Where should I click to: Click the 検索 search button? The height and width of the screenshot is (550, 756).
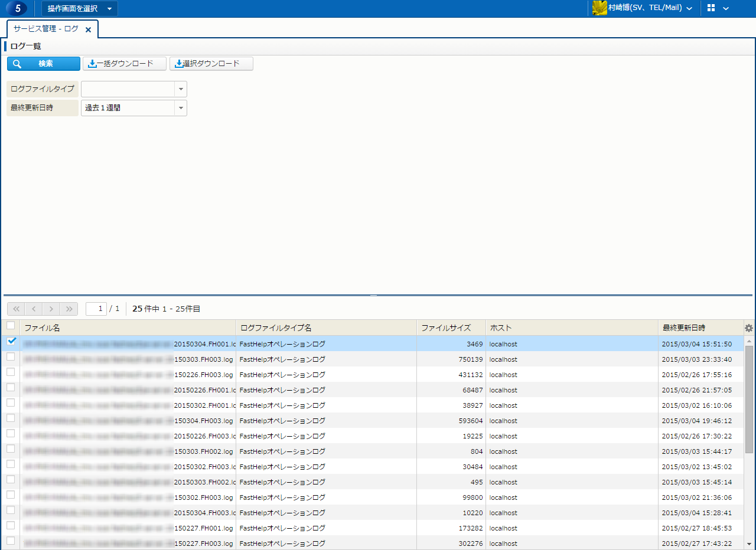click(x=44, y=64)
